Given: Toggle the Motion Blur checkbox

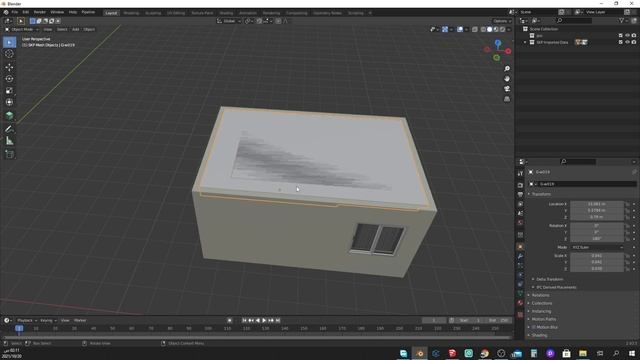Looking at the screenshot, I should click(533, 327).
